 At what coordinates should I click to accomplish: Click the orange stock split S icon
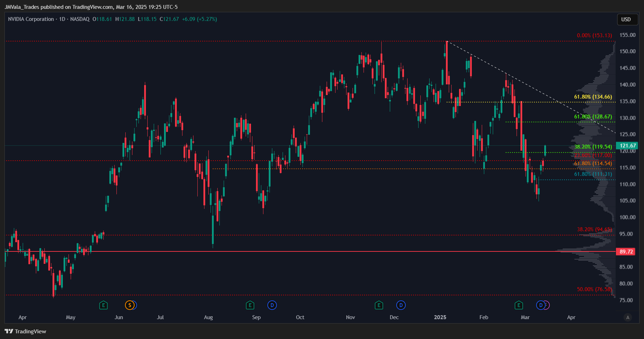click(x=130, y=305)
